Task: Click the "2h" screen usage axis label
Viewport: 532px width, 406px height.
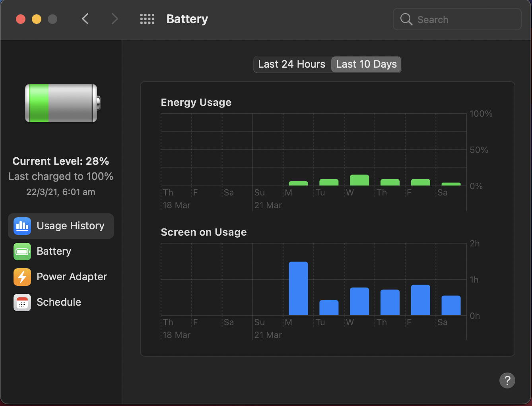Action: click(x=475, y=244)
